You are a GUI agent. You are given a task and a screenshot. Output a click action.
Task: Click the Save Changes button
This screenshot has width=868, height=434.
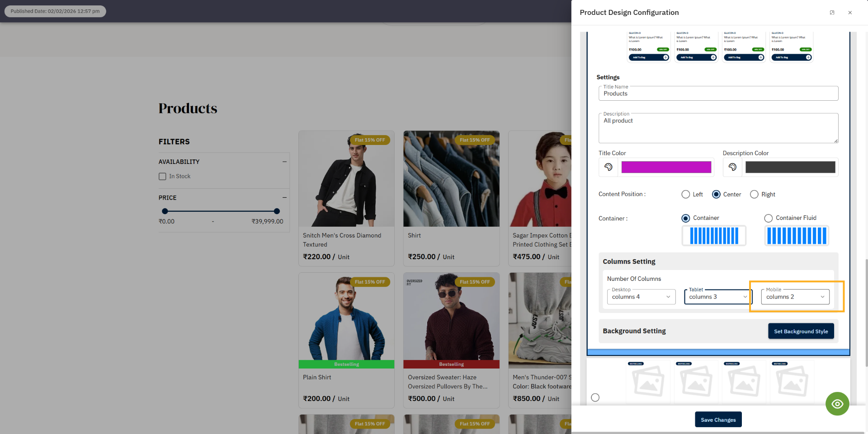click(718, 419)
